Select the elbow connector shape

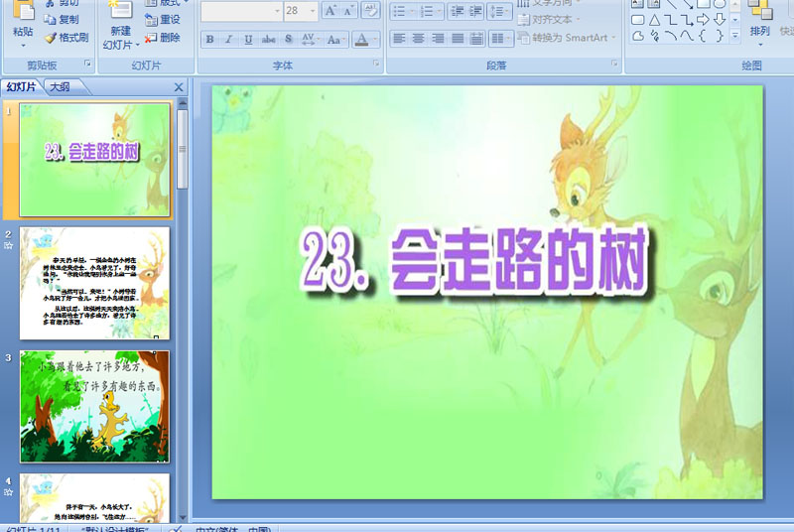click(671, 20)
